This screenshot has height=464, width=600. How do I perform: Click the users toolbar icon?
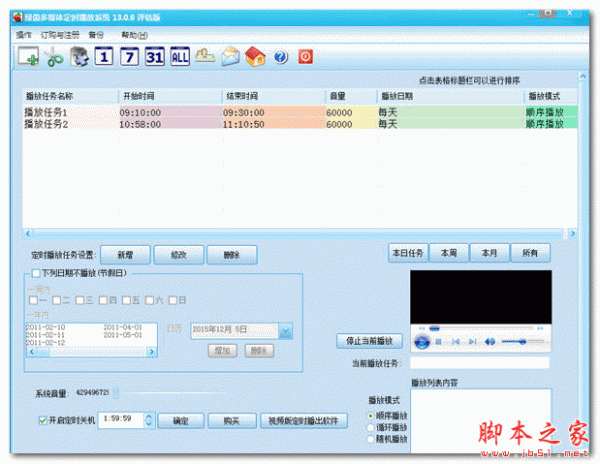tap(205, 56)
